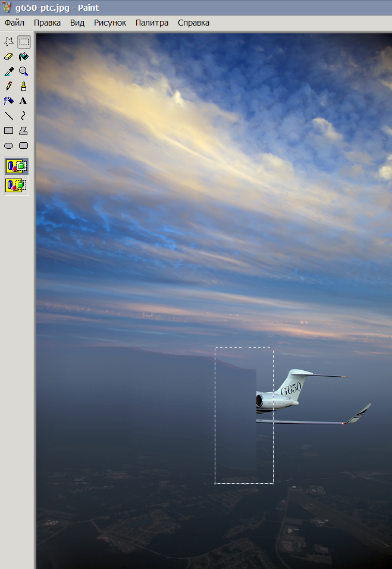Image resolution: width=392 pixels, height=569 pixels.
Task: Choose the Ellipse tool
Action: (9, 145)
